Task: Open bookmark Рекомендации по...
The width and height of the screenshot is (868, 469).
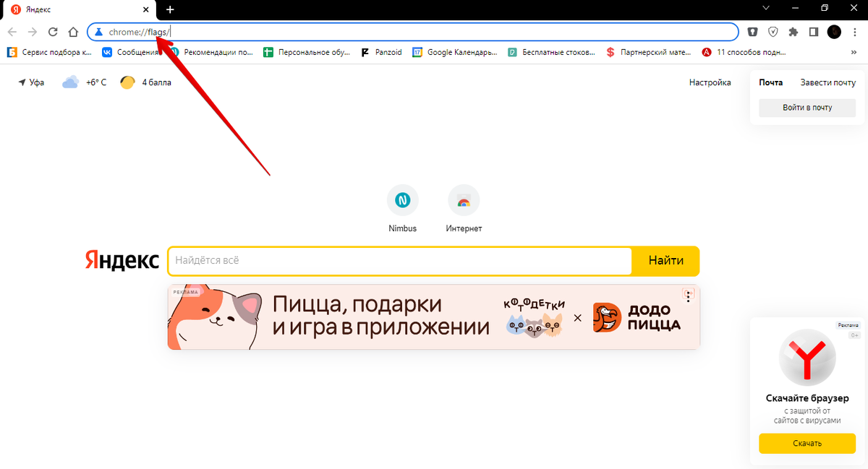Action: [211, 52]
